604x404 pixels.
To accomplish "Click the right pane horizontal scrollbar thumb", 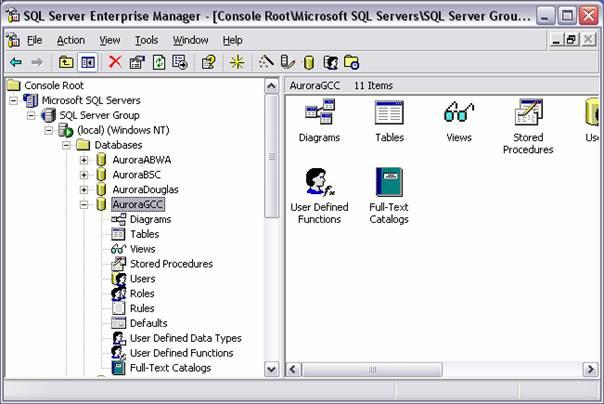I will (372, 370).
